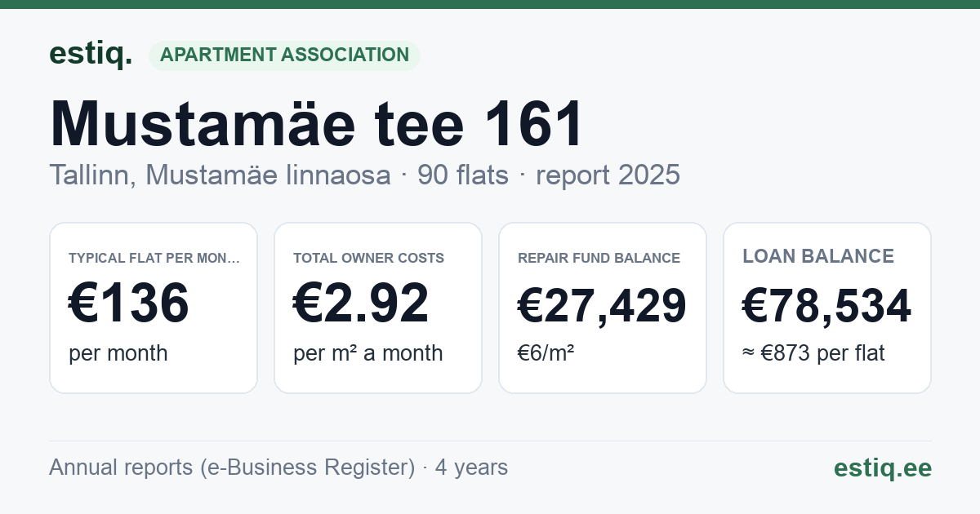Click the REPAIR FUND BALANCE label

click(599, 258)
